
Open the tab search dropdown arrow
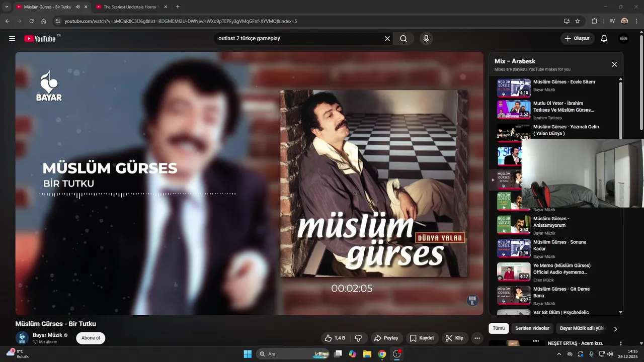7,7
